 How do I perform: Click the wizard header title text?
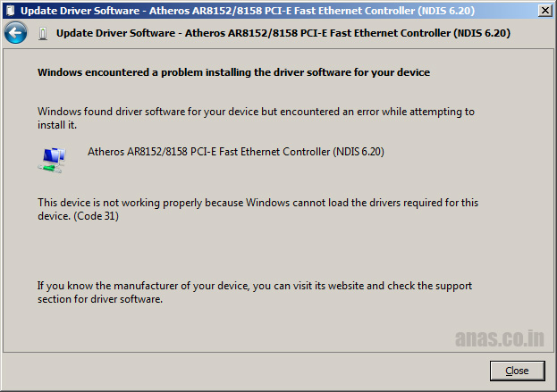point(283,33)
